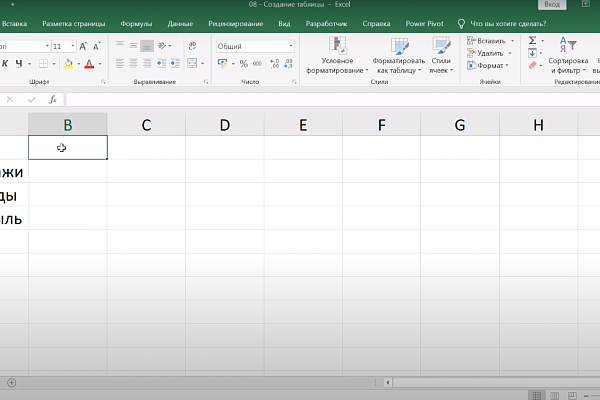Click the AutoSum sigma icon

click(532, 41)
